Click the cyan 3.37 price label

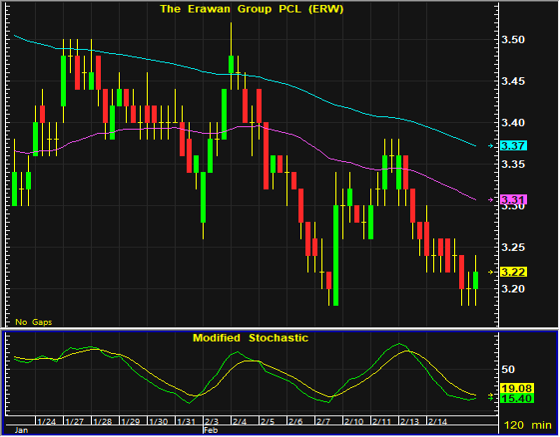click(x=513, y=146)
